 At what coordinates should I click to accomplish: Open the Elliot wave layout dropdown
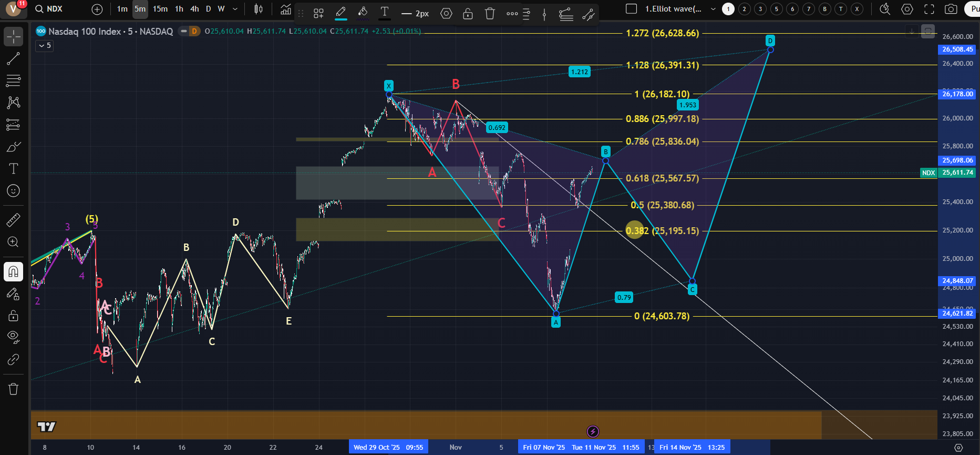click(713, 9)
